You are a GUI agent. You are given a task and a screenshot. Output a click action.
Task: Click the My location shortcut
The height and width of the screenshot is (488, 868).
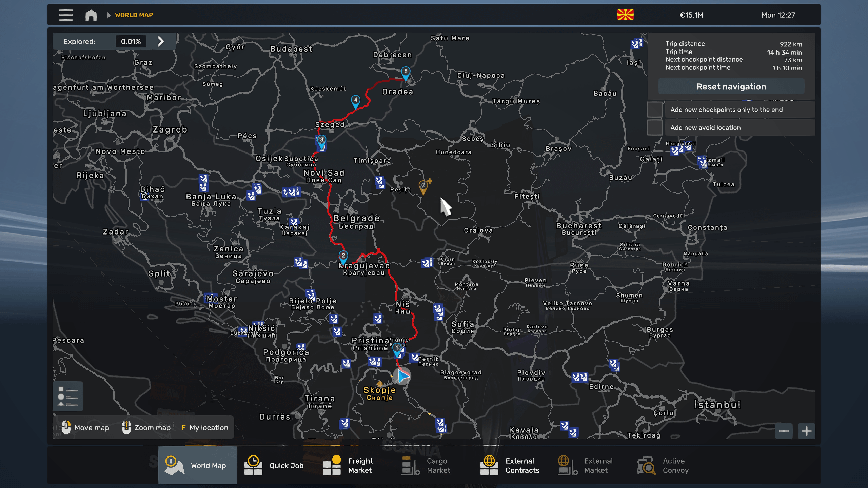click(x=205, y=428)
